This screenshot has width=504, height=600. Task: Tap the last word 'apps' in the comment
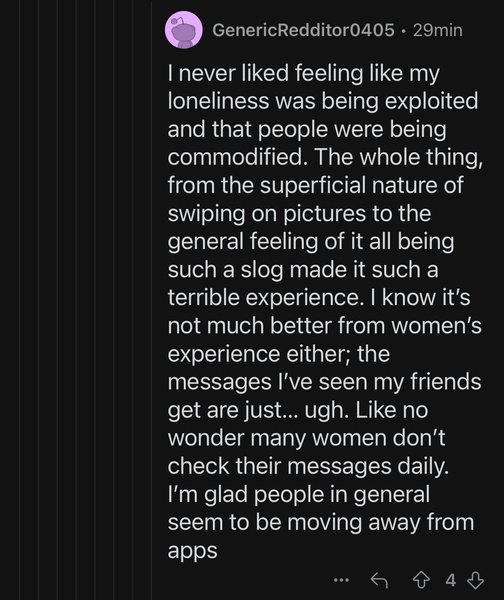click(x=192, y=551)
